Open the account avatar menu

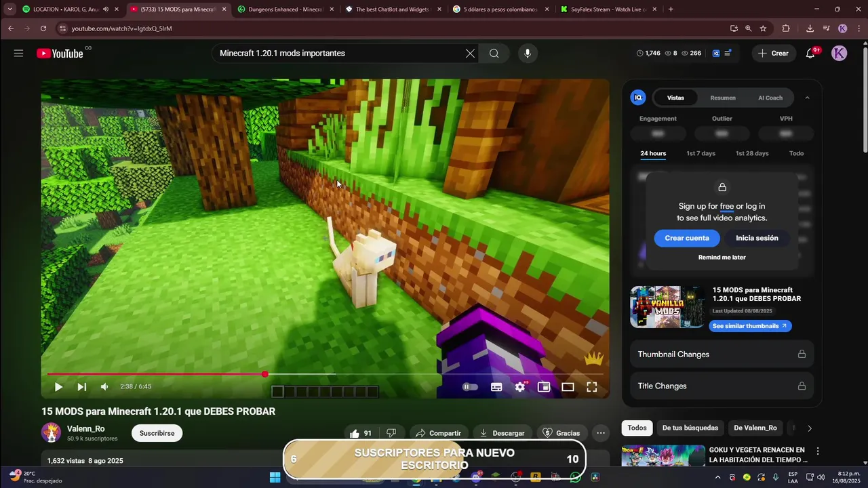pos(839,54)
